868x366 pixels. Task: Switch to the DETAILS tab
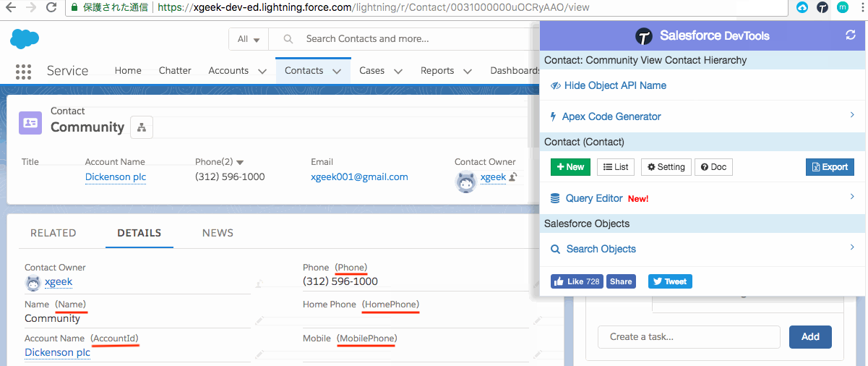pos(139,233)
